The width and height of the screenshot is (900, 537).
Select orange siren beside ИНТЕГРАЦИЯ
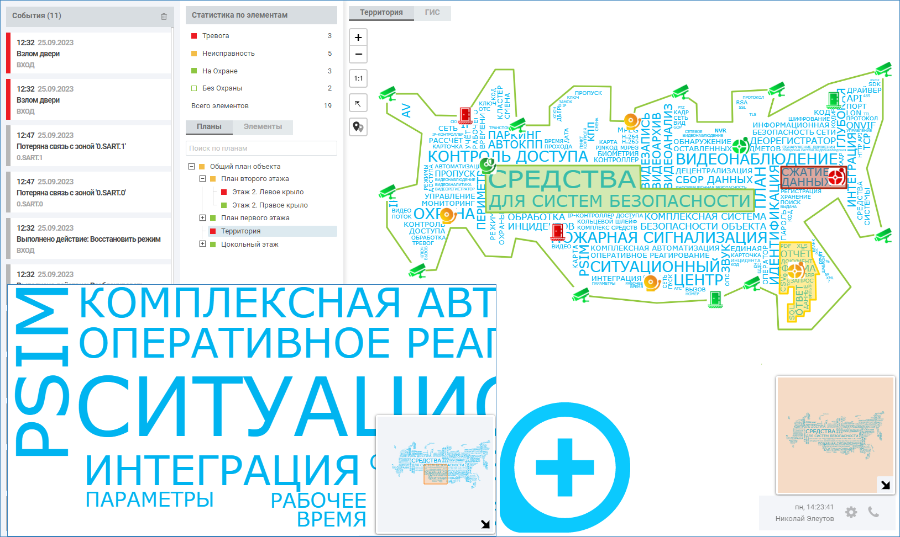650,282
